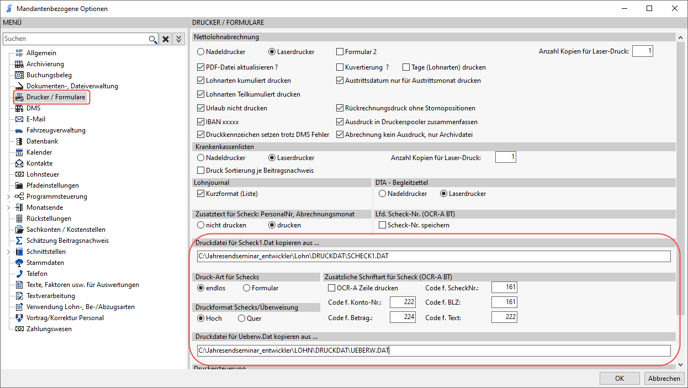688x388 pixels.
Task: Click the Datenbank icon
Action: [x=19, y=141]
